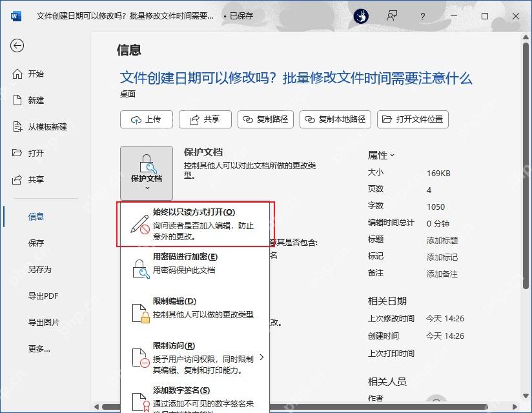Screen dimensions: 532x413
Task: Click the 打开文件位置 button
Action: pyautogui.click(x=413, y=119)
